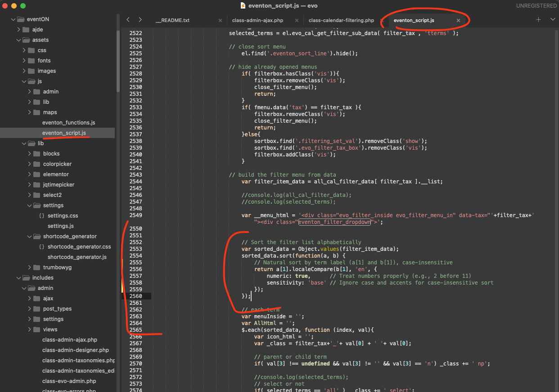The height and width of the screenshot is (392, 559).
Task: Open eventon_functions.js in sidebar
Action: [68, 123]
